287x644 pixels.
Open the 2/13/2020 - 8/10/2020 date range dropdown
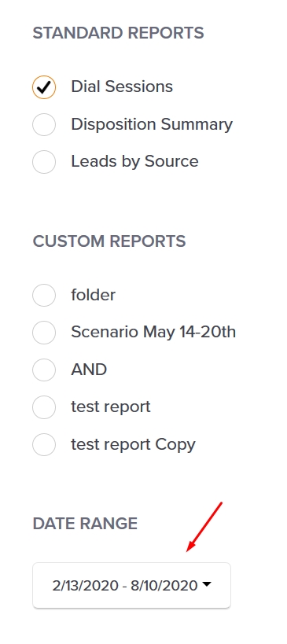point(132,585)
